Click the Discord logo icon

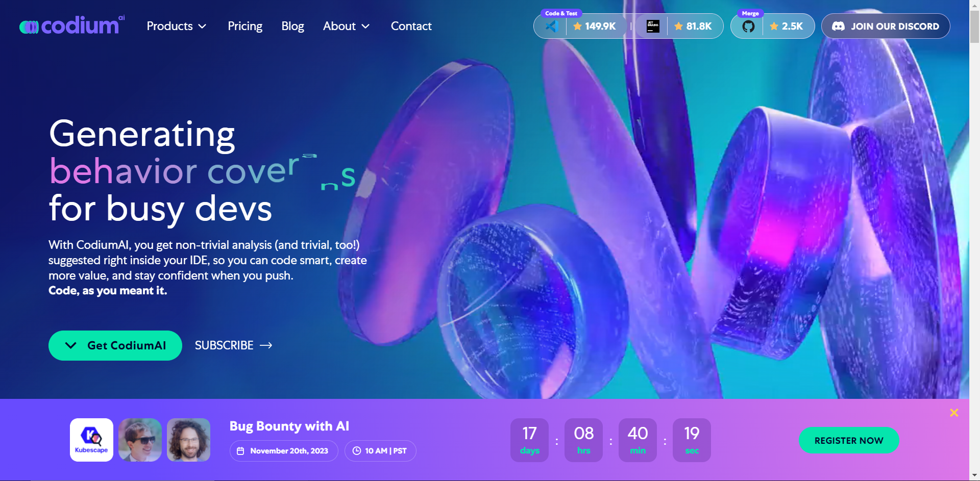(x=838, y=26)
